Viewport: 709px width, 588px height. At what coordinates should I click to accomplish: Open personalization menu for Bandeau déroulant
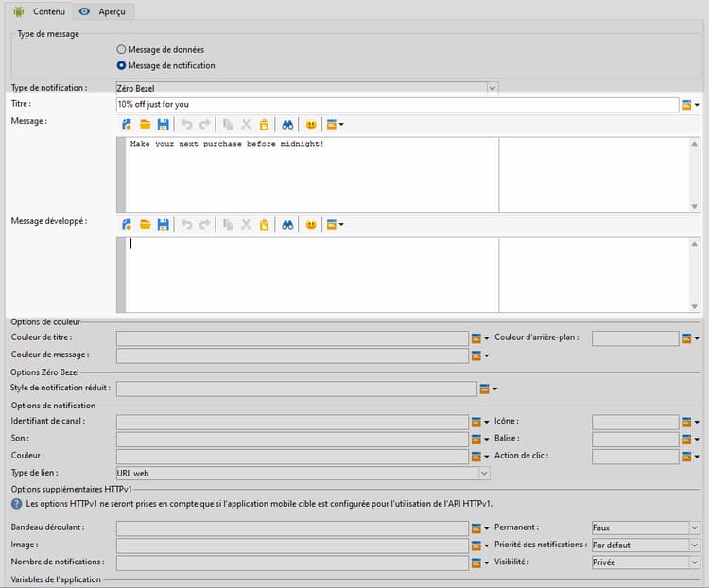(x=479, y=527)
